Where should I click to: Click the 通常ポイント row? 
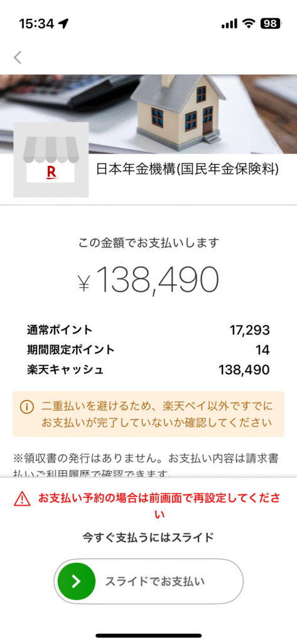pos(148,330)
